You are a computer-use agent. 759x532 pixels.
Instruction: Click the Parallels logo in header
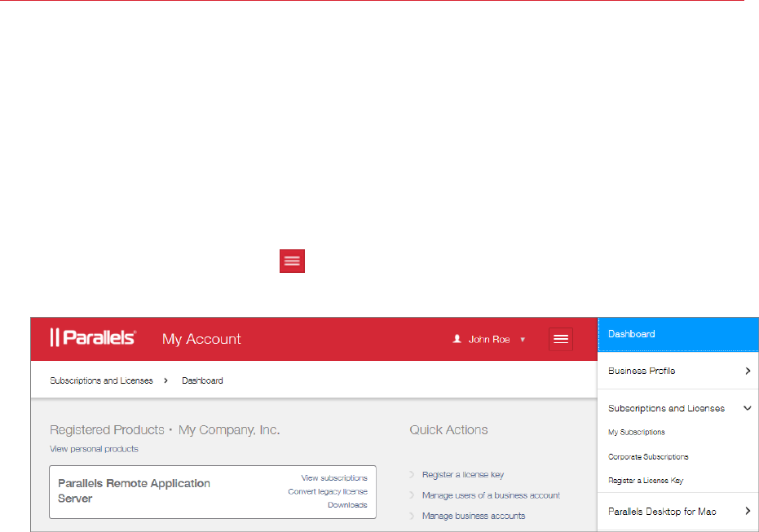[x=93, y=337]
